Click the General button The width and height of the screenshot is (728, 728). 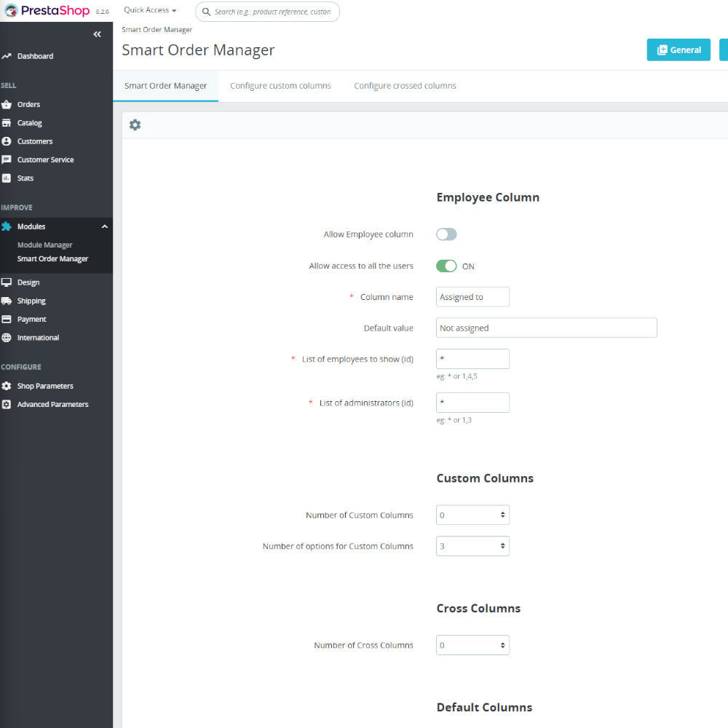(x=678, y=50)
